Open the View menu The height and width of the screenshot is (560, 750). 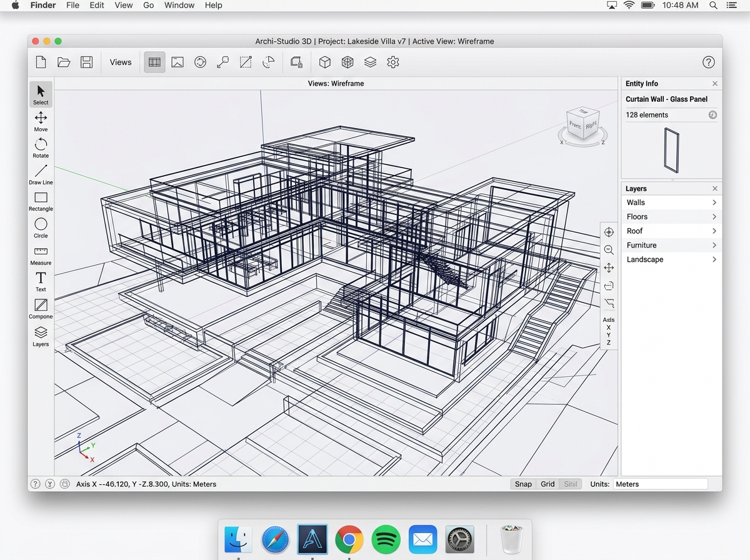coord(124,5)
